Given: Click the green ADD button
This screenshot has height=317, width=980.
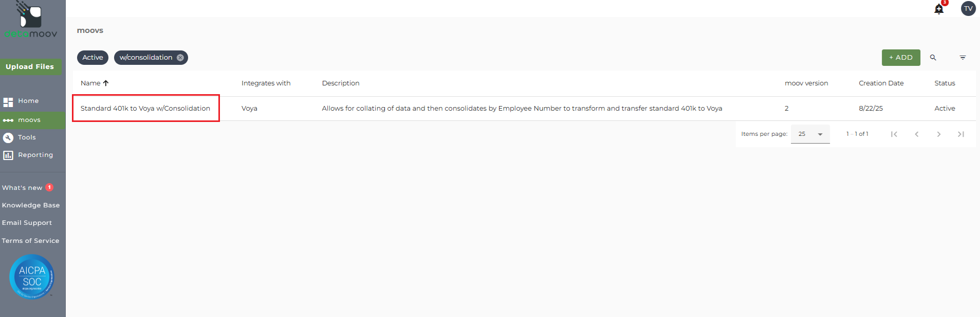Looking at the screenshot, I should (x=900, y=58).
